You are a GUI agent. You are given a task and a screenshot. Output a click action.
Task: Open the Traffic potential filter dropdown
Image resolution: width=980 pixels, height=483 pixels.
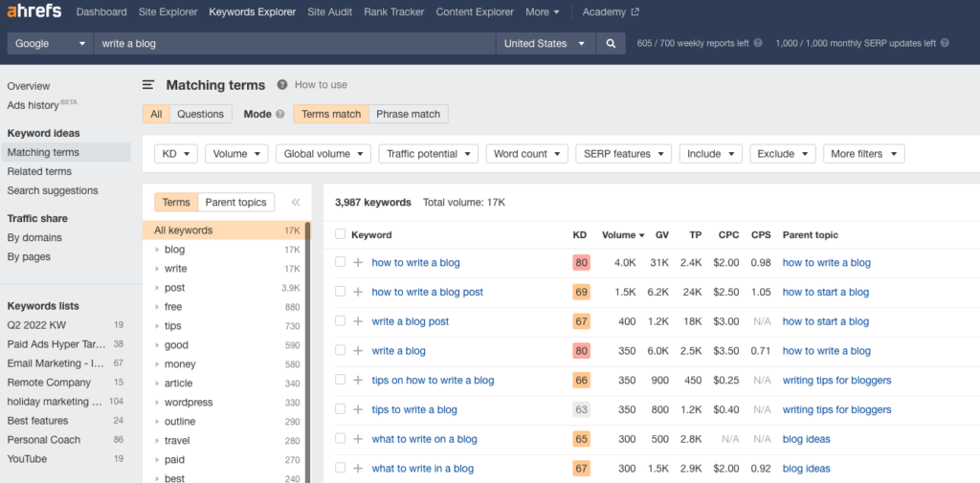pyautogui.click(x=428, y=154)
